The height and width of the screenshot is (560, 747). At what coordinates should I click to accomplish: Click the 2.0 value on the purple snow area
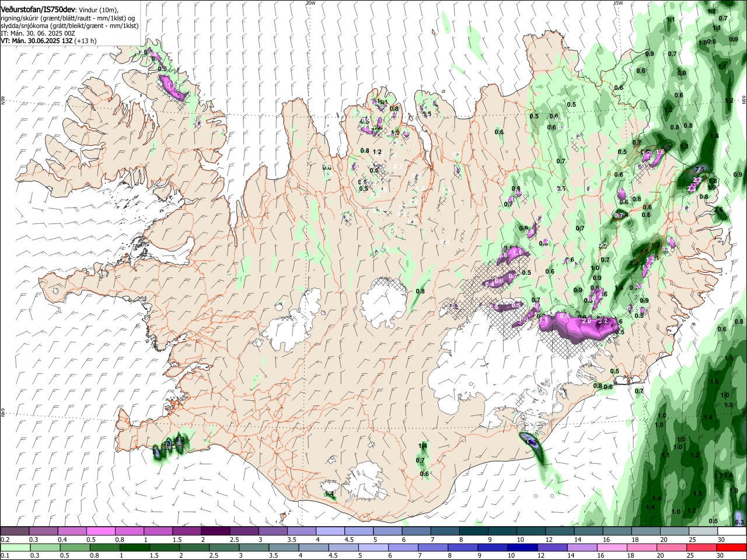(587, 321)
